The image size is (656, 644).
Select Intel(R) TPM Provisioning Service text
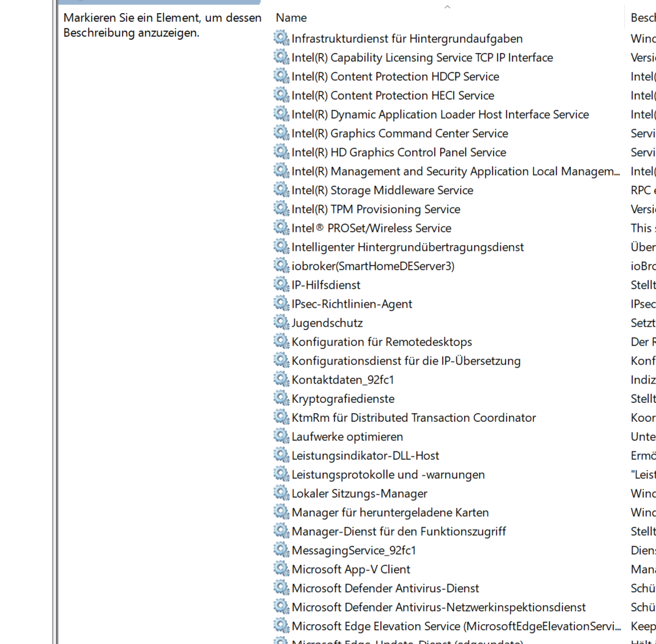coord(376,209)
